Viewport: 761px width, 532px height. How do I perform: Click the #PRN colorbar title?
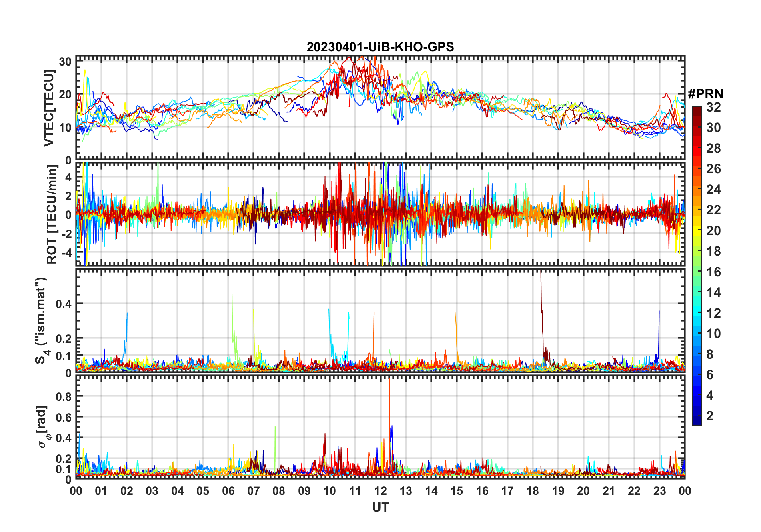point(705,94)
